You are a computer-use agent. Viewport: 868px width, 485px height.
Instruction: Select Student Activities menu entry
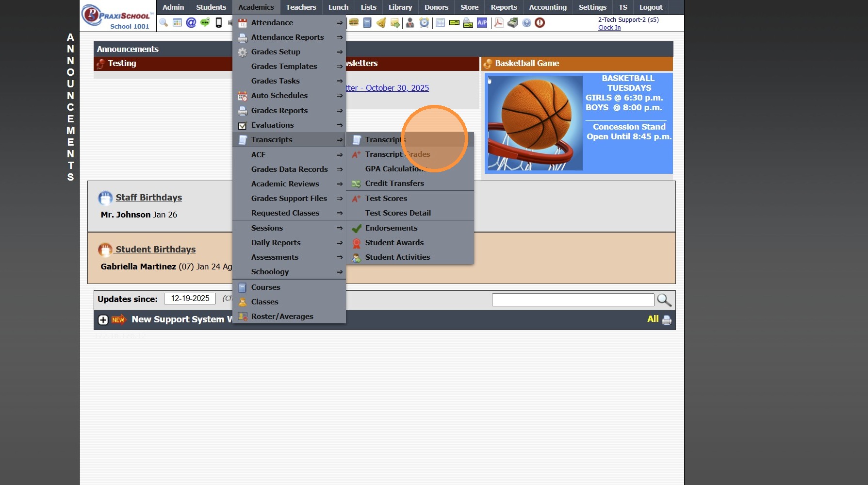[x=410, y=257]
